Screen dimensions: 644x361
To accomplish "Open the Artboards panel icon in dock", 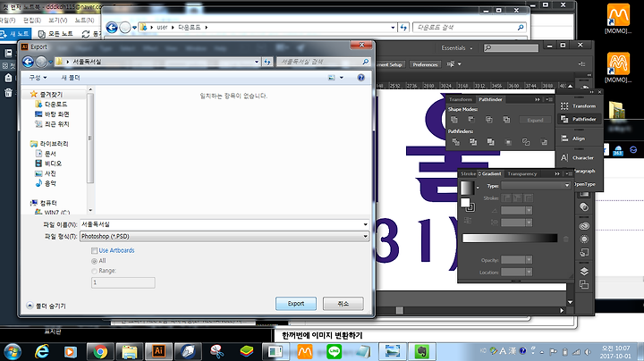I will point(584,284).
